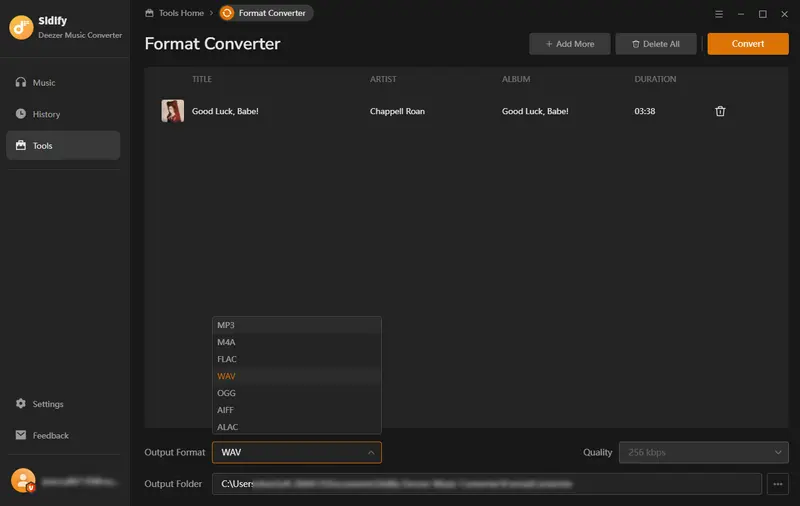800x506 pixels.
Task: Go back to Tools Home breadcrumb
Action: (x=174, y=13)
